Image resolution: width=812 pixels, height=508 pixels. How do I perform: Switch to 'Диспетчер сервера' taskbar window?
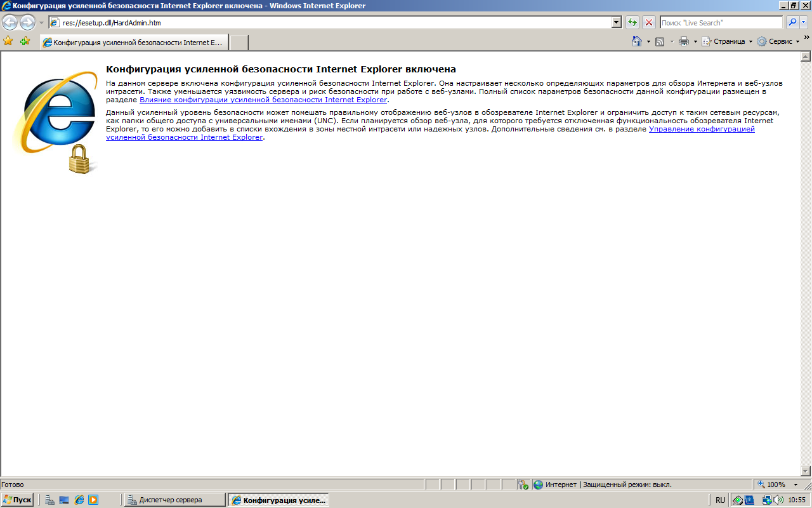(x=174, y=500)
